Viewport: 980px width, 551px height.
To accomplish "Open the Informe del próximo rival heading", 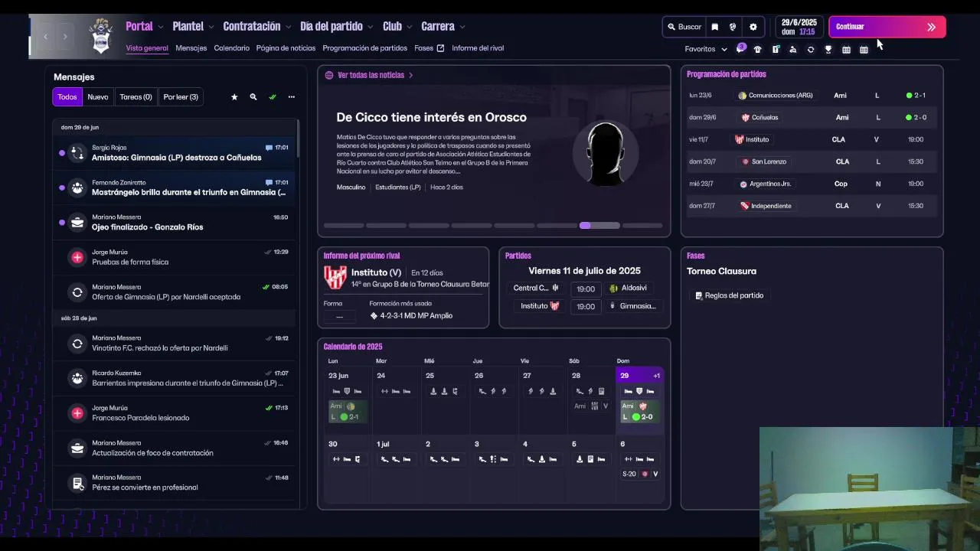I will pyautogui.click(x=361, y=256).
